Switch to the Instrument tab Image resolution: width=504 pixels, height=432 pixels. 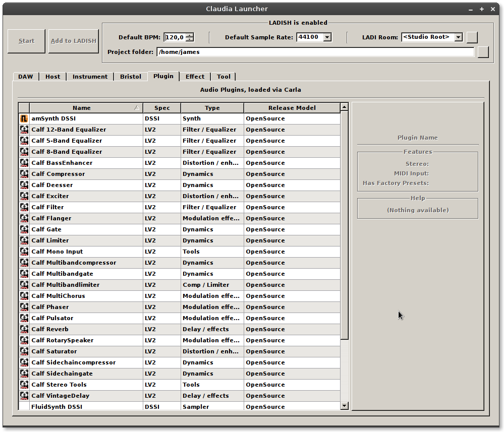(90, 77)
